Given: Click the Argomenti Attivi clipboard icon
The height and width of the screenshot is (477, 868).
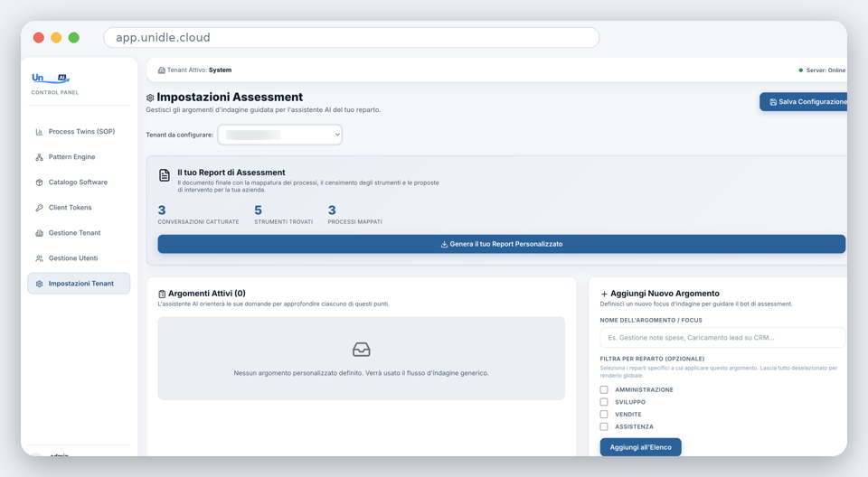Looking at the screenshot, I should click(162, 294).
